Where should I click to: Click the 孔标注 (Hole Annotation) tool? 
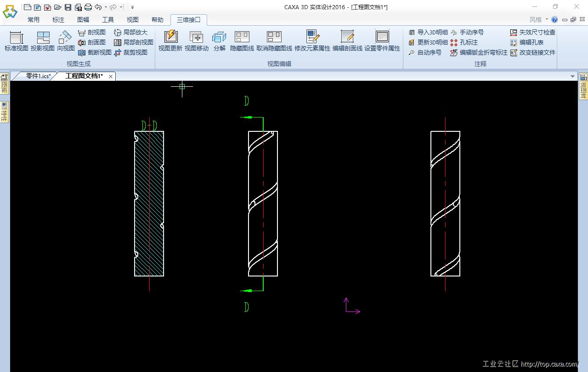click(x=464, y=42)
